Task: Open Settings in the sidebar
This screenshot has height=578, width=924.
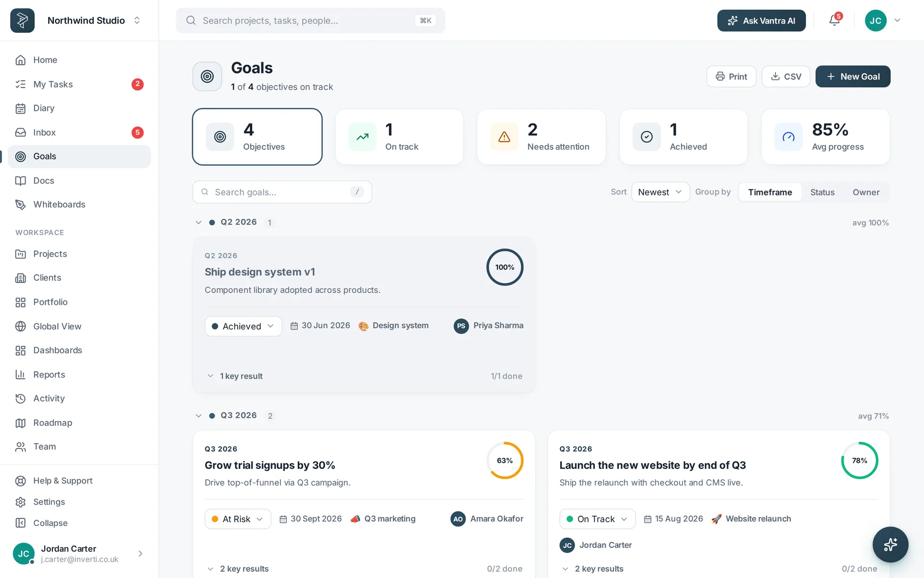Action: [79, 502]
